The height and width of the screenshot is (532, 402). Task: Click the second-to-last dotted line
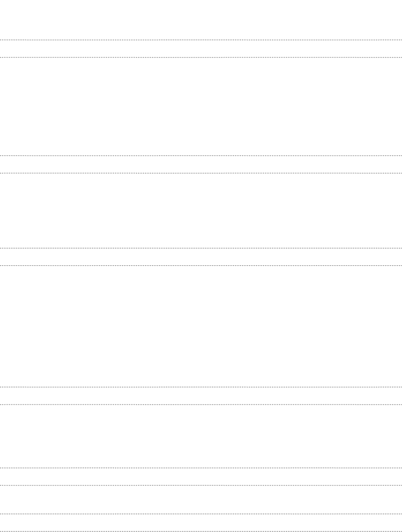201,514
